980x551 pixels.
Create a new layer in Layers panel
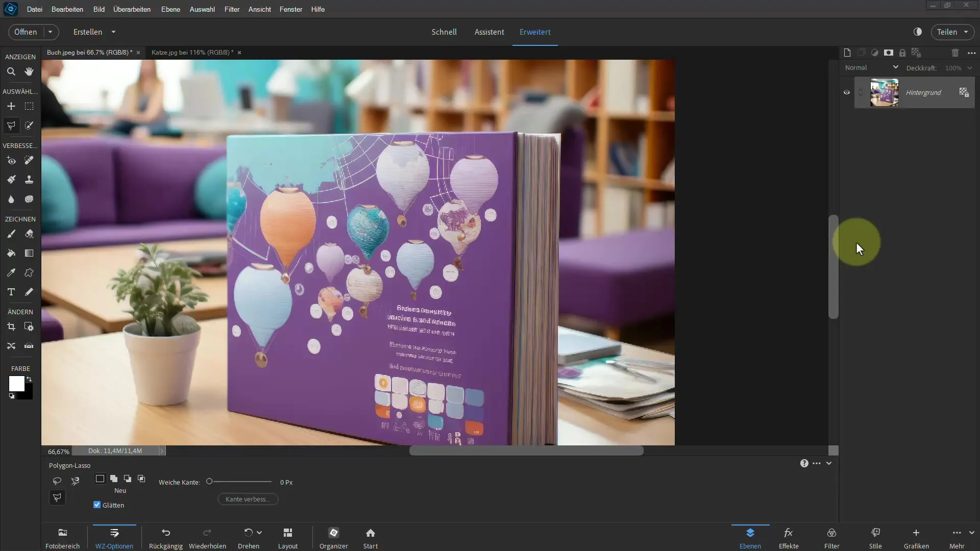click(x=847, y=53)
